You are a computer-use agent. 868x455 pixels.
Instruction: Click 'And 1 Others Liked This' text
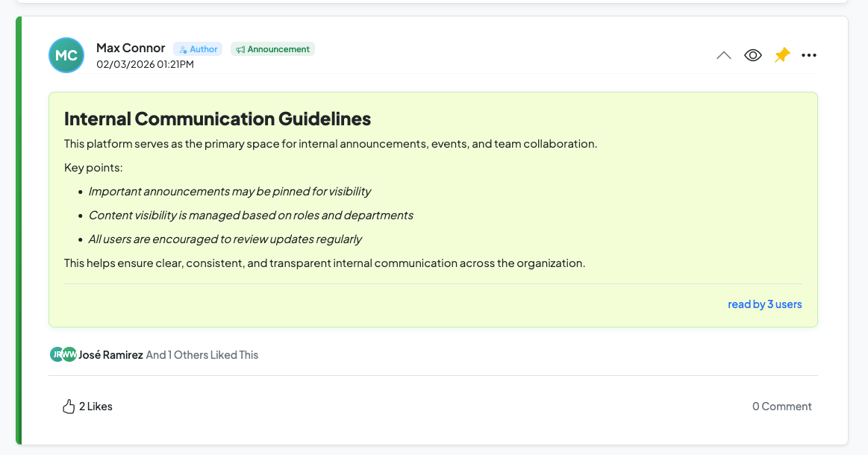click(202, 354)
